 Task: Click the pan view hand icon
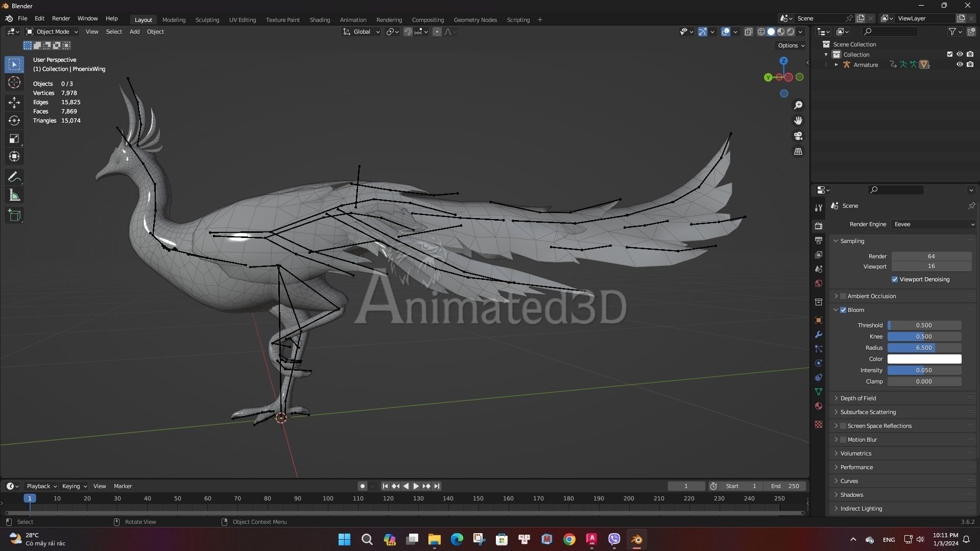point(798,121)
